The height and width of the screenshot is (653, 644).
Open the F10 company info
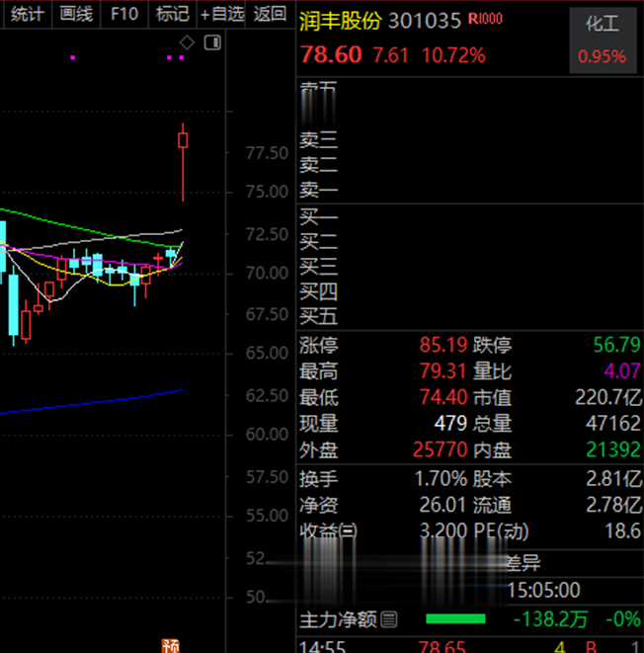pos(124,14)
